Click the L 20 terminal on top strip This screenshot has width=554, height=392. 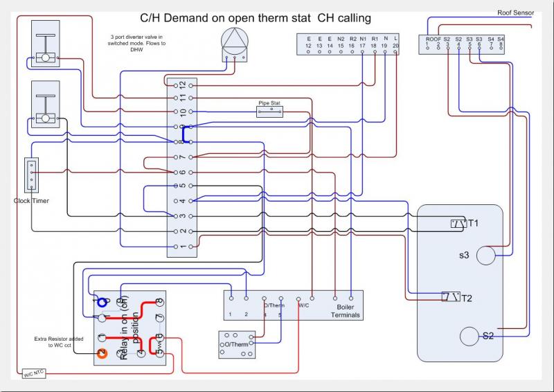coord(395,42)
